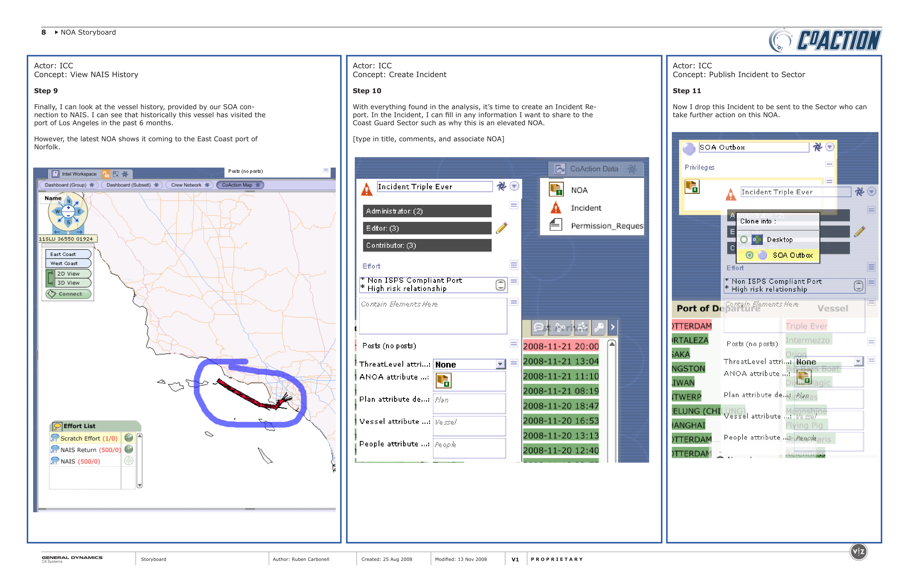Toggle NAIS effort visibility globe
Viewport: 909px width, 588px height.
(x=129, y=461)
